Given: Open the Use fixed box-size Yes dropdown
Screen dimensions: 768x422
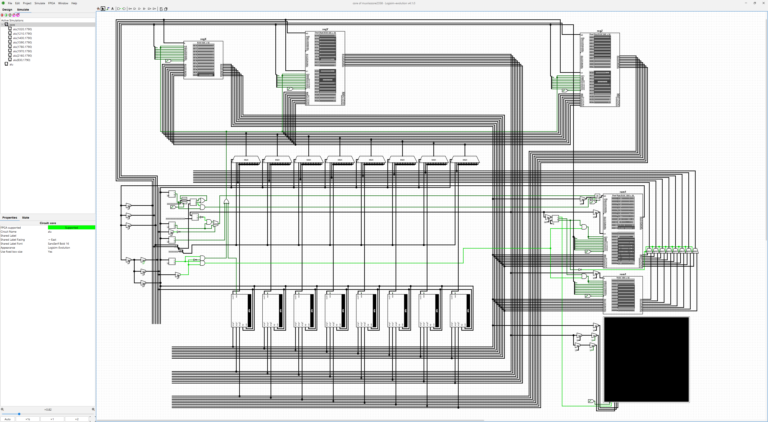Looking at the screenshot, I should click(x=72, y=252).
